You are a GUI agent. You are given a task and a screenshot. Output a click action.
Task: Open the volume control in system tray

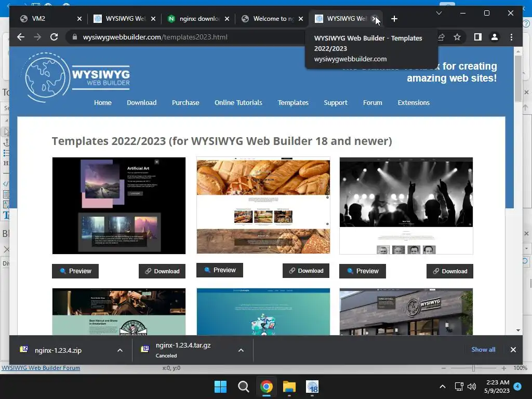point(472,387)
